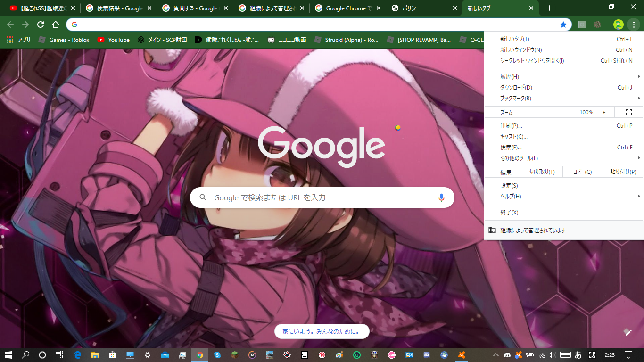
Task: Customize the page with the pencil icon
Action: click(627, 332)
